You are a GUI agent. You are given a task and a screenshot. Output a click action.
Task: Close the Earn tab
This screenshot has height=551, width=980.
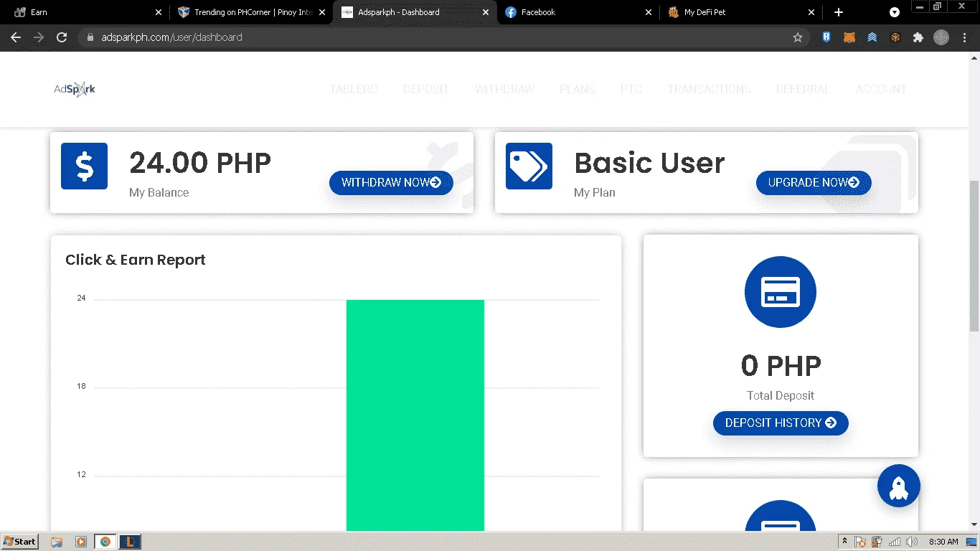(x=159, y=12)
